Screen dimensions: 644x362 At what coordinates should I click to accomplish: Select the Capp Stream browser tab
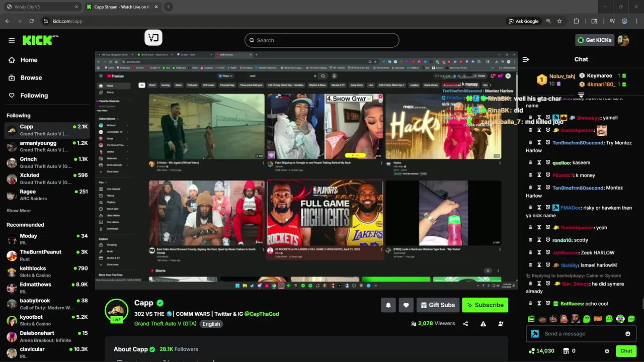[x=122, y=7]
